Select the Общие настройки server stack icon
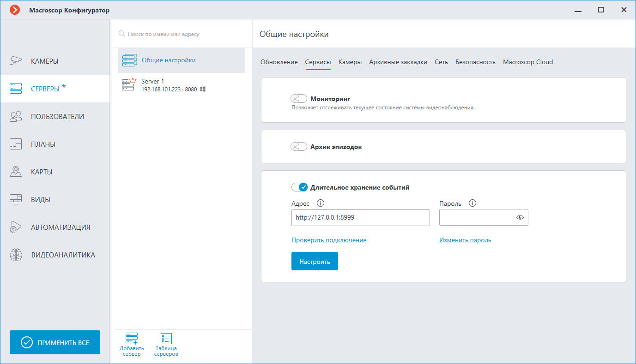 pos(129,60)
